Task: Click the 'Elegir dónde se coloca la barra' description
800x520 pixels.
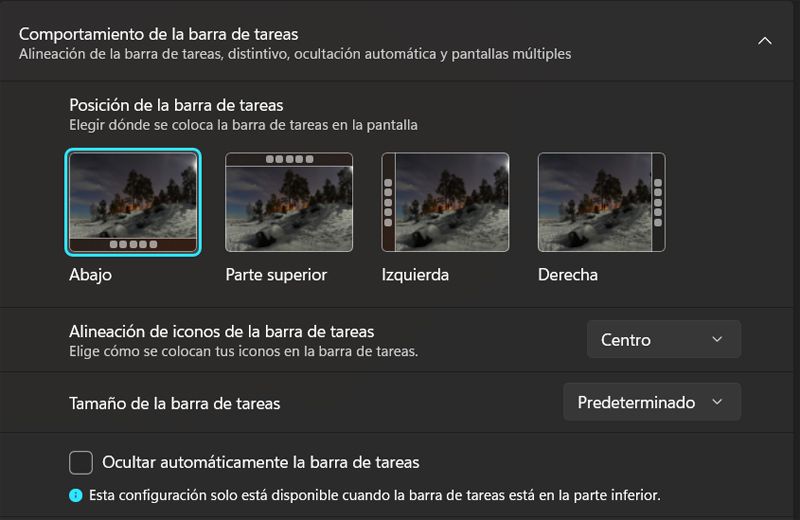Action: 243,125
